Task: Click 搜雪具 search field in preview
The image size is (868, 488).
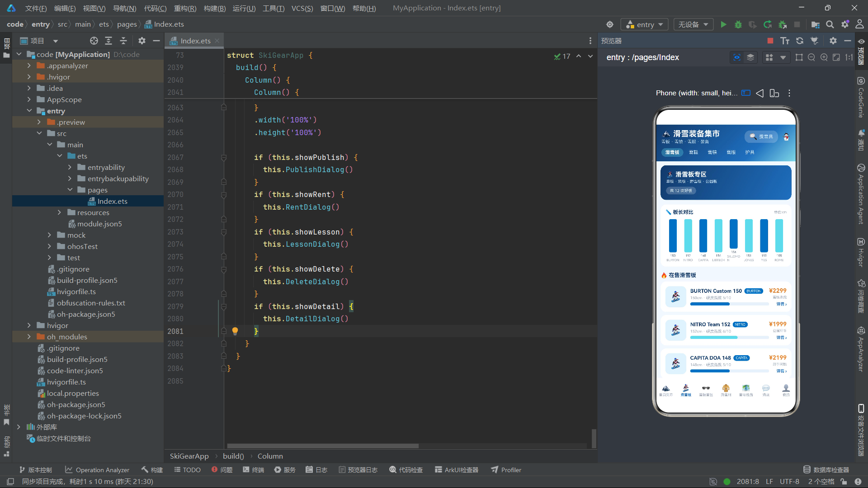Action: point(761,136)
